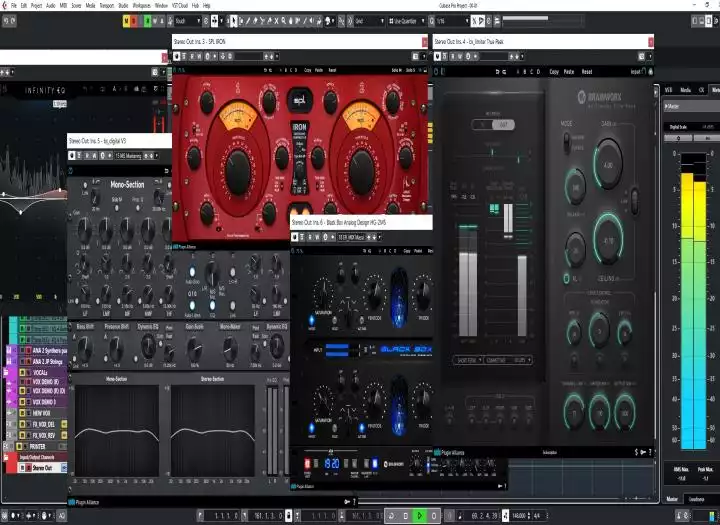Click Reset in the SPL IRON header

(332, 70)
